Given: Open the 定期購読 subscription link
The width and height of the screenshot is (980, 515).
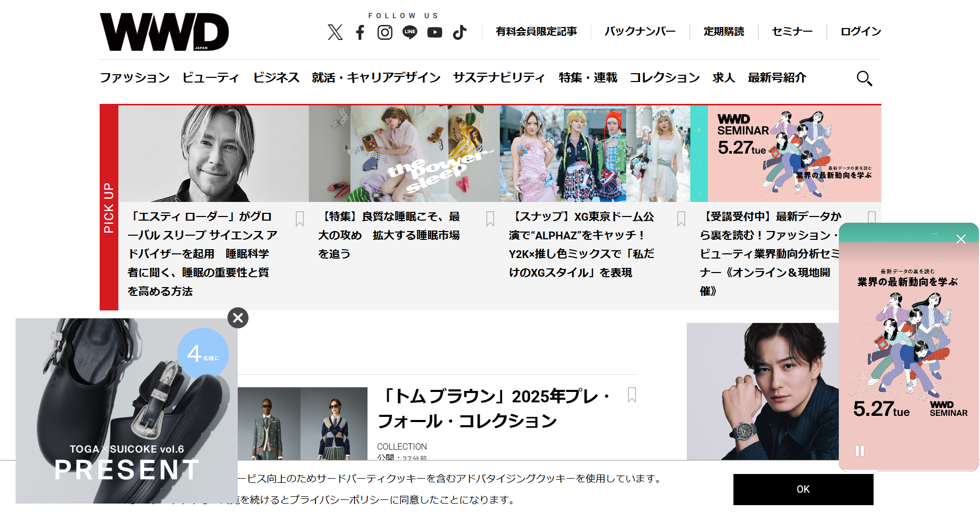Looking at the screenshot, I should point(724,32).
